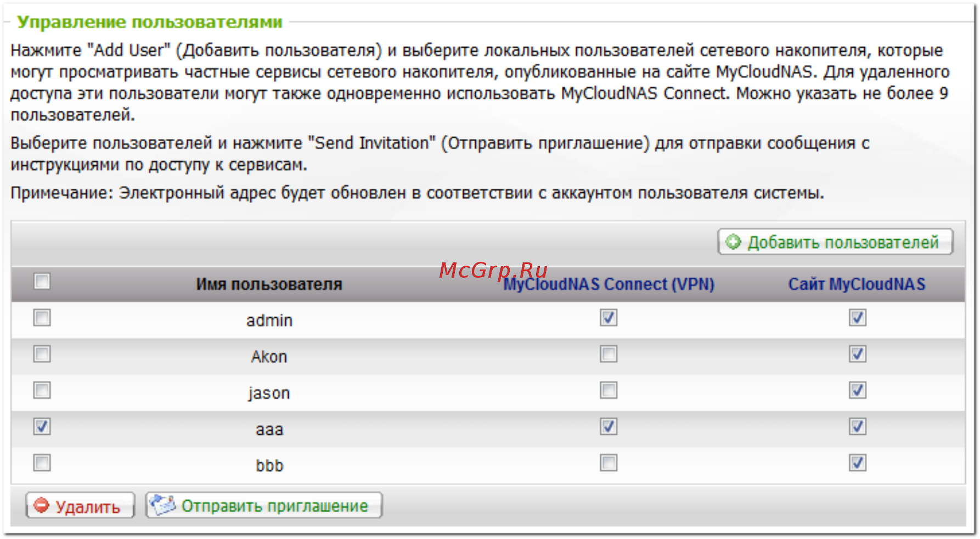
Task: Click the Удалить button
Action: coord(80,505)
